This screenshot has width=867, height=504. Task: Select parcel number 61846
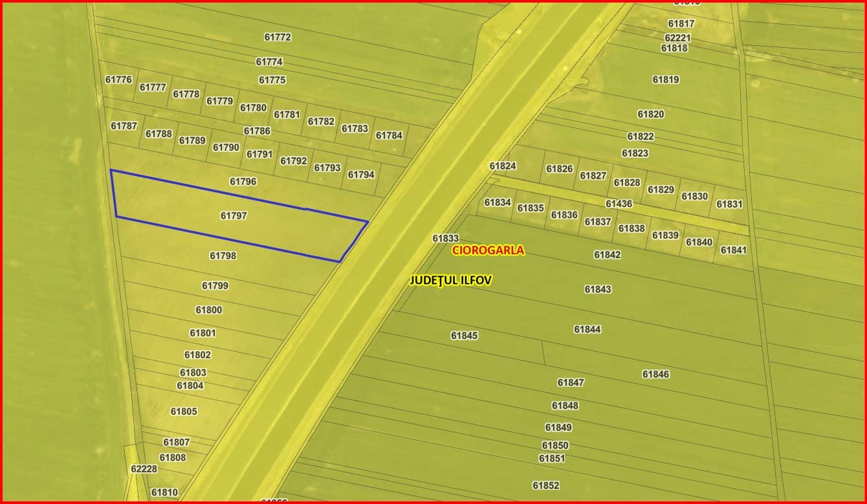[x=655, y=374]
